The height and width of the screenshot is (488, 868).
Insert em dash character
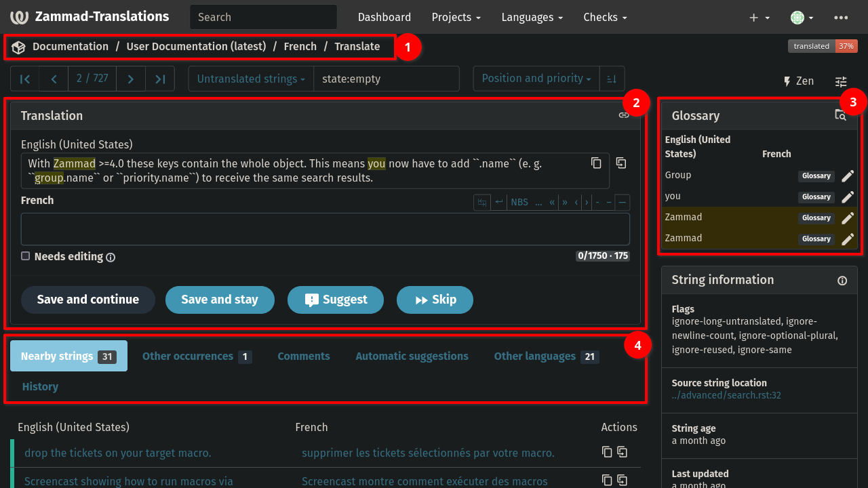(x=622, y=202)
